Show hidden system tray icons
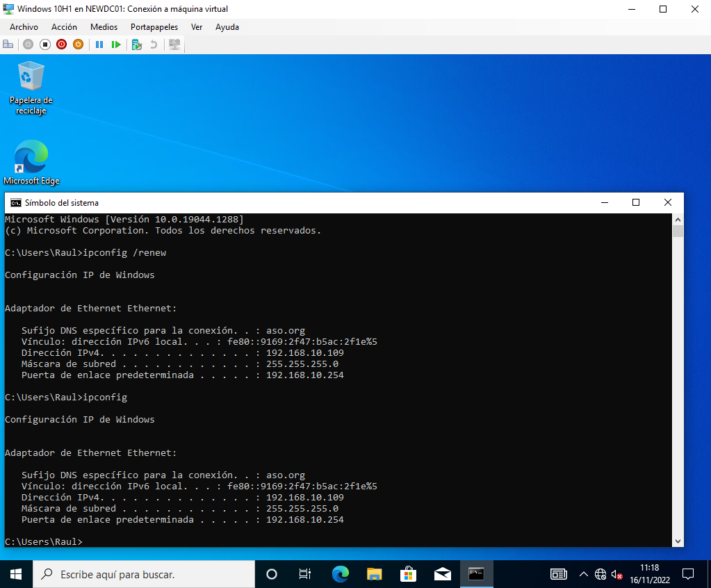Viewport: 711px width, 588px height. [x=583, y=574]
